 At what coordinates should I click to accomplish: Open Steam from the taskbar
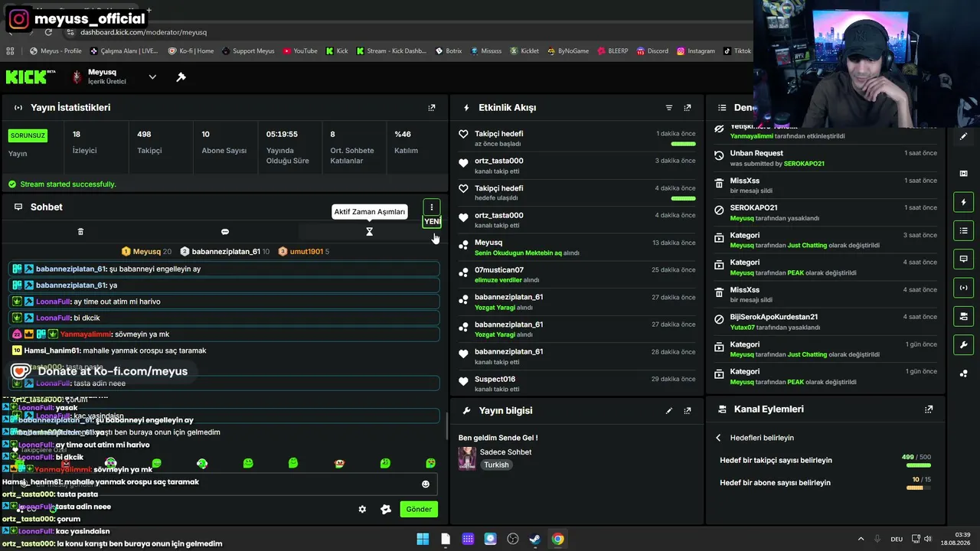[535, 539]
